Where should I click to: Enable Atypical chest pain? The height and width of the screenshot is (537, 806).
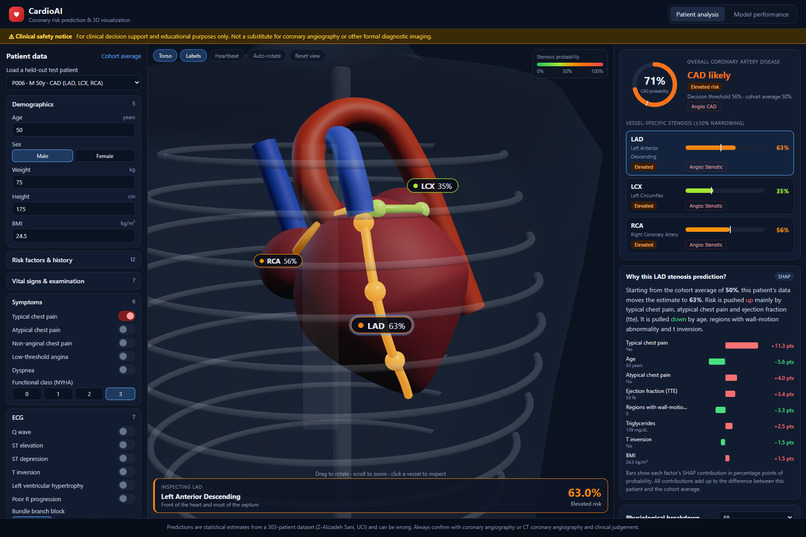point(126,329)
